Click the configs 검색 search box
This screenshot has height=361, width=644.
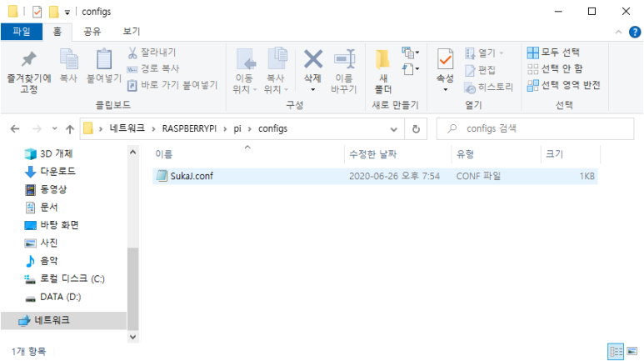coord(535,128)
